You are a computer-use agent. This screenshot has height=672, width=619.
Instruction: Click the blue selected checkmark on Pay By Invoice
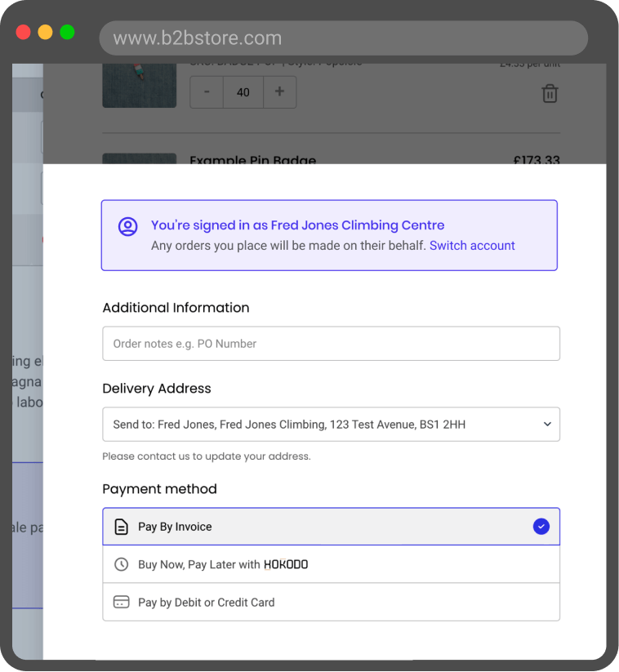point(541,527)
